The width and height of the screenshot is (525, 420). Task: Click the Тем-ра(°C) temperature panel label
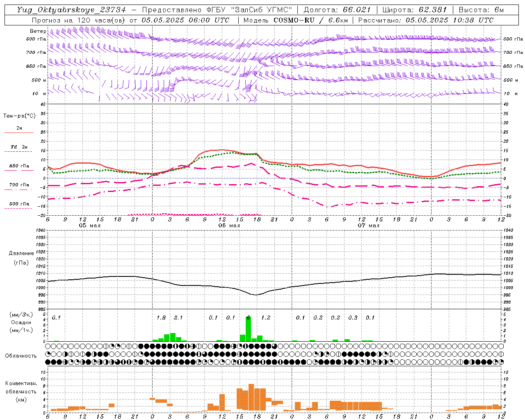19,116
